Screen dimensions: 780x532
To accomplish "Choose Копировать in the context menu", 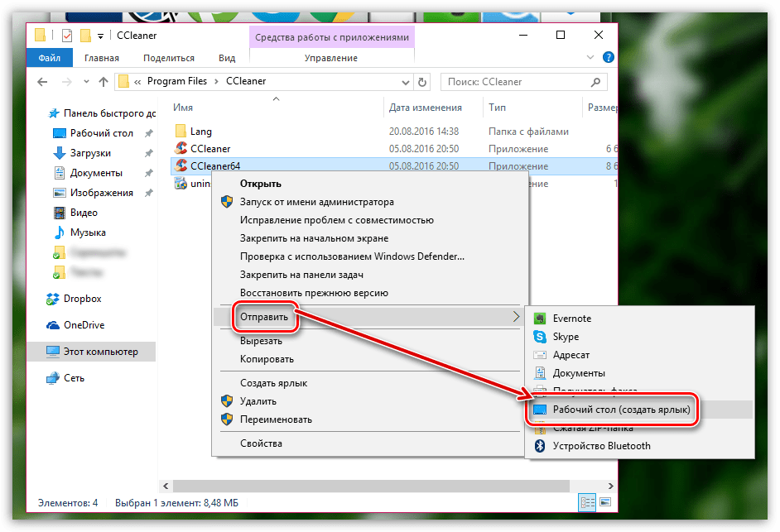I will pos(267,359).
